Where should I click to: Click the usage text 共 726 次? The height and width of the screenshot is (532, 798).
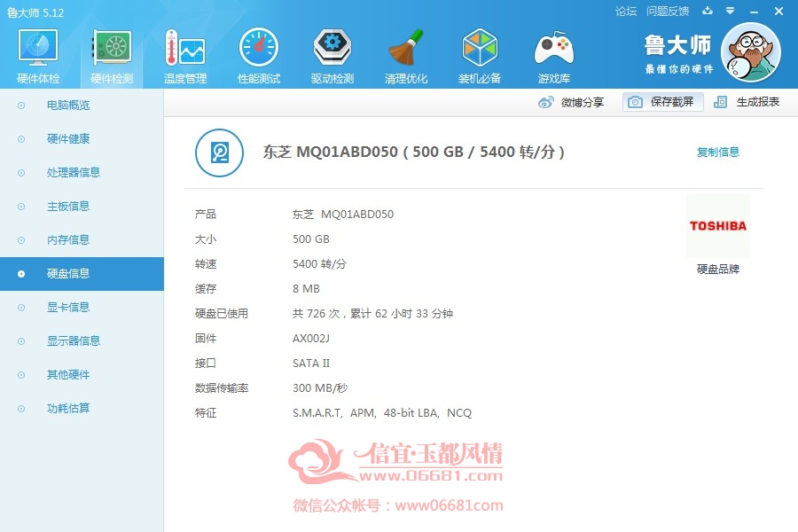click(316, 314)
